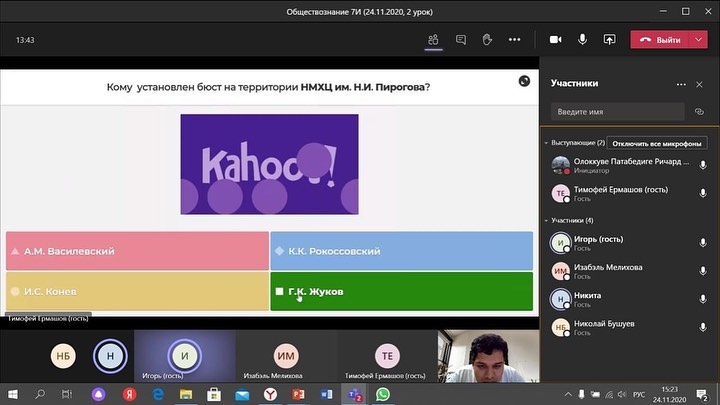Screen dimensions: 720x405
Task: Click the fullscreen icon on Kahoot question
Action: point(524,81)
